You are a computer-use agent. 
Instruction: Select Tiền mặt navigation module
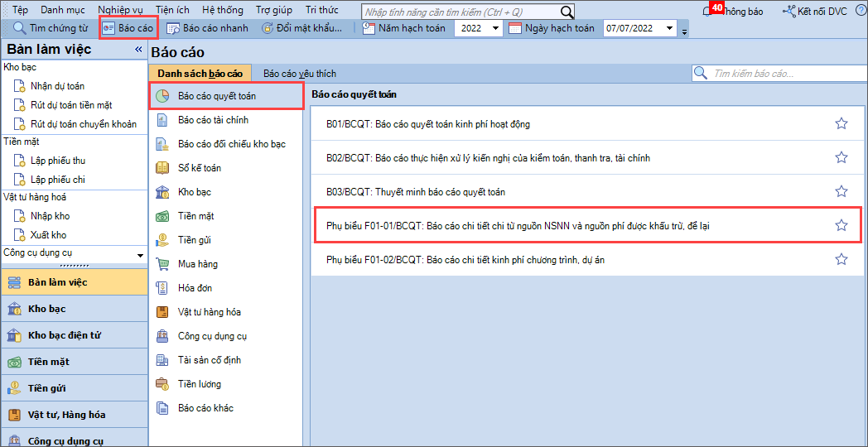pos(75,362)
